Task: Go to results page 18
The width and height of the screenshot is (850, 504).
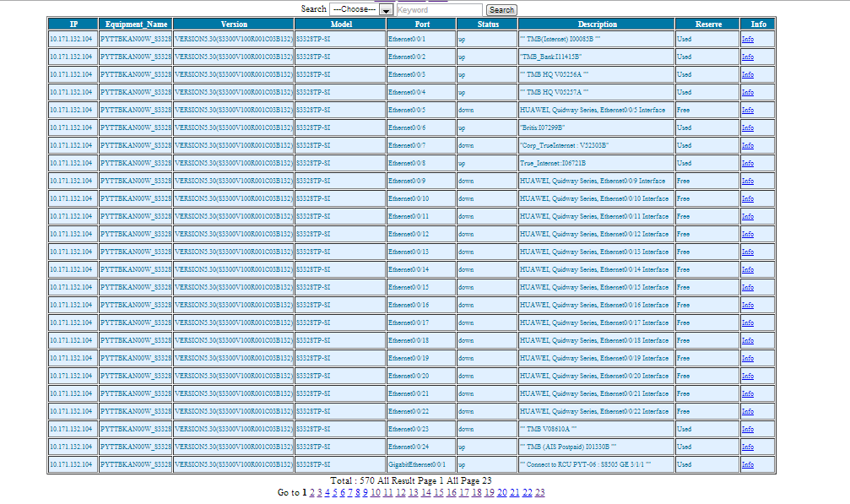Action: [477, 493]
